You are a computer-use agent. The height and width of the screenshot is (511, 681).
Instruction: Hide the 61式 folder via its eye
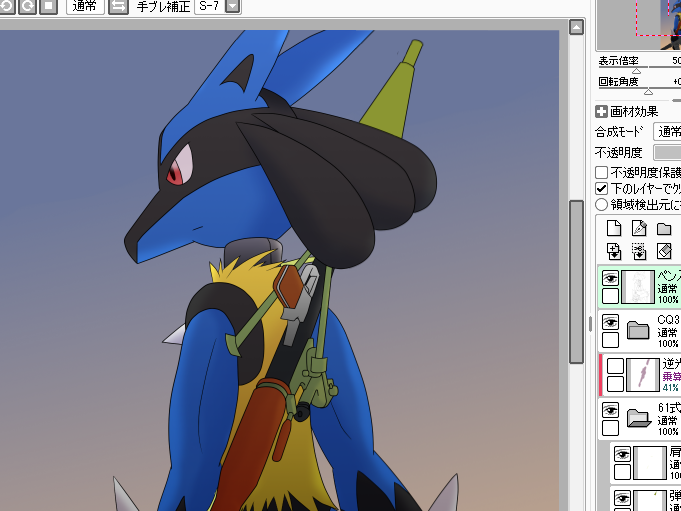tap(610, 410)
